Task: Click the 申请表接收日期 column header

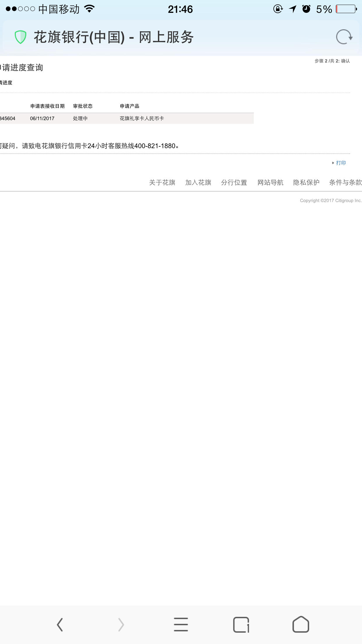Action: 48,106
